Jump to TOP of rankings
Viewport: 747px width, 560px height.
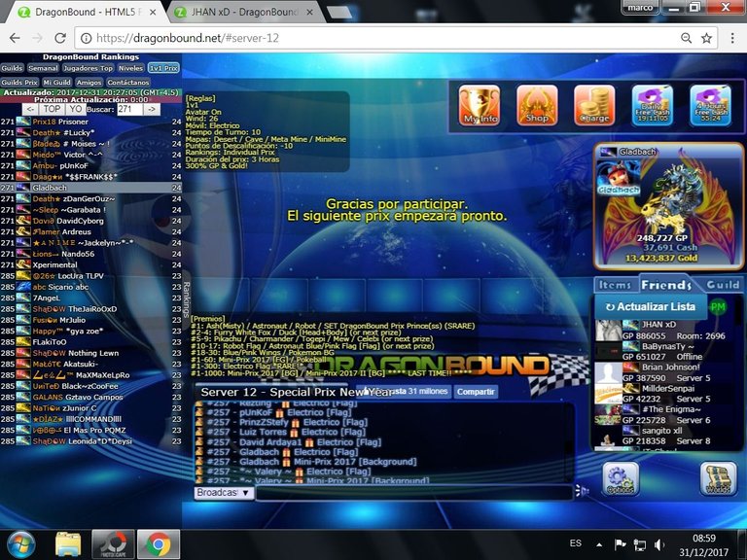53,109
